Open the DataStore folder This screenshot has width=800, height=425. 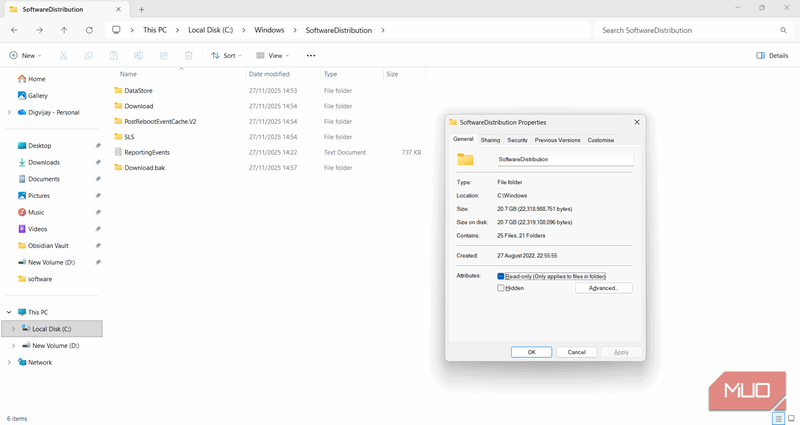pos(138,90)
